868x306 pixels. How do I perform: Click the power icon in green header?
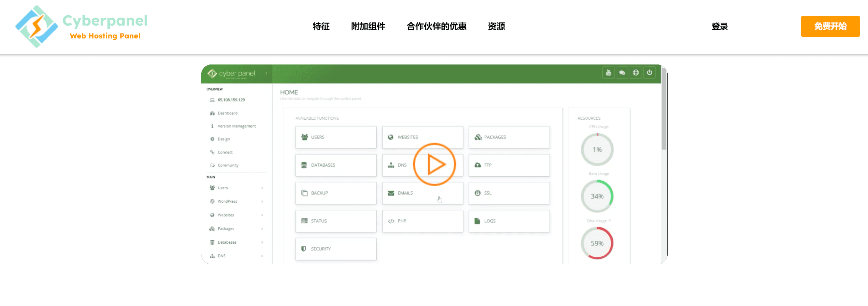(x=649, y=73)
